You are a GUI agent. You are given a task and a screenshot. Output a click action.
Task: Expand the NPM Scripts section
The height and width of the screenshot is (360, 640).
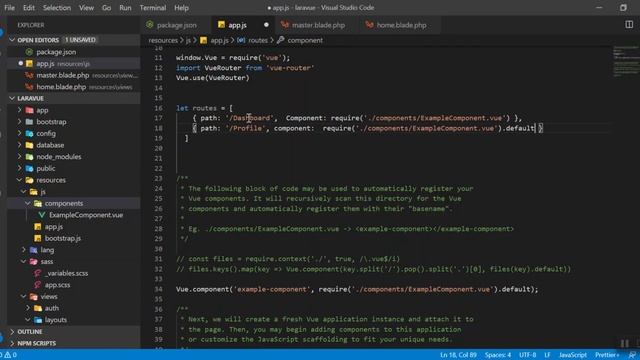[x=12, y=343]
